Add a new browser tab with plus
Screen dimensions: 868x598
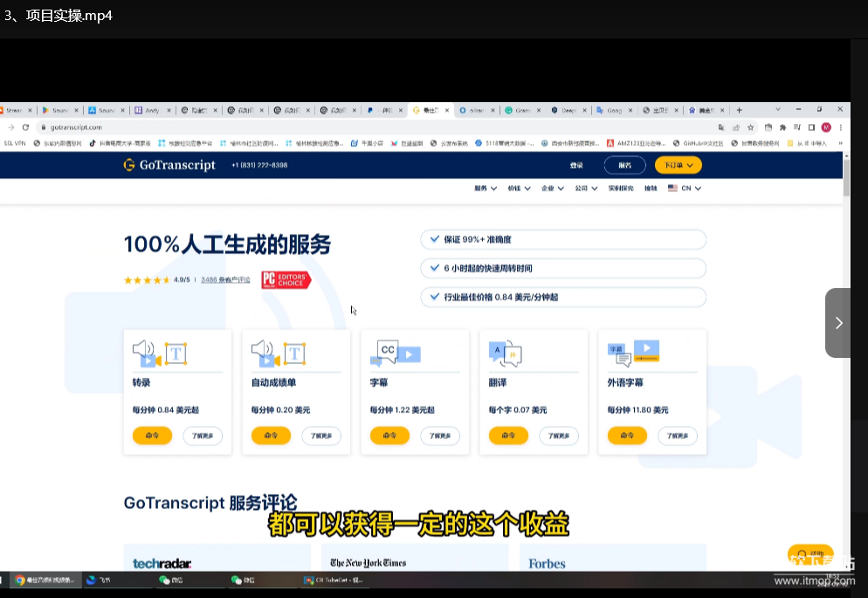(x=739, y=110)
